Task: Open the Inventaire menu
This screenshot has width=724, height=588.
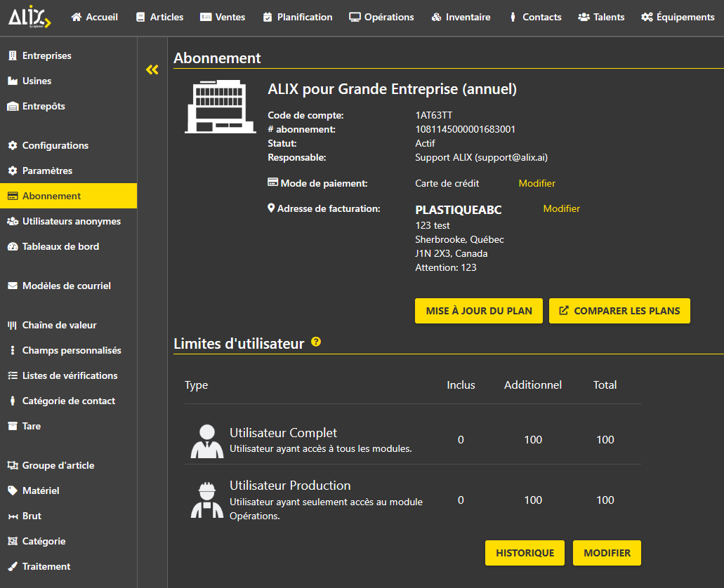Action: pyautogui.click(x=461, y=17)
